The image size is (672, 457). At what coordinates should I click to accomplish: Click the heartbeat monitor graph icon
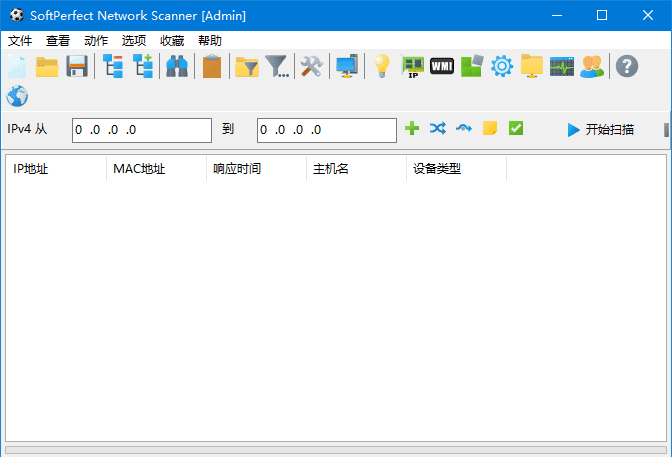click(562, 66)
